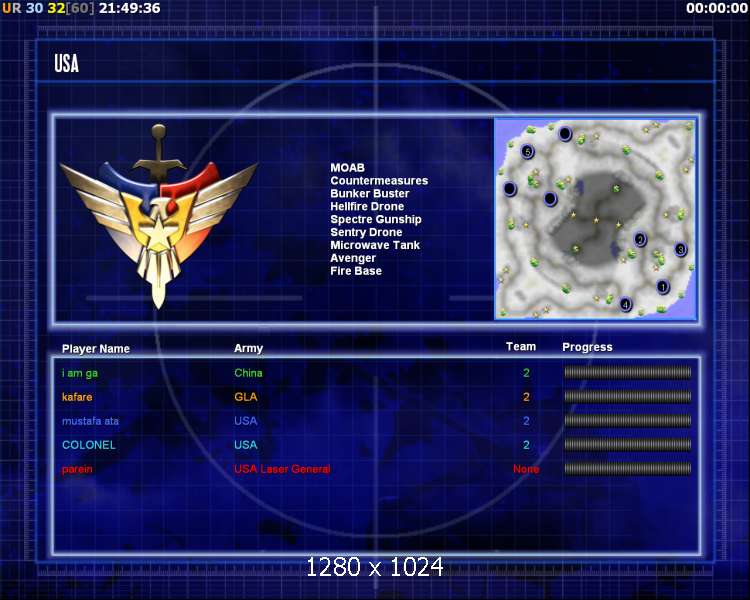Click the "Fire Base" list entry
Image resolution: width=750 pixels, height=600 pixels.
[356, 271]
